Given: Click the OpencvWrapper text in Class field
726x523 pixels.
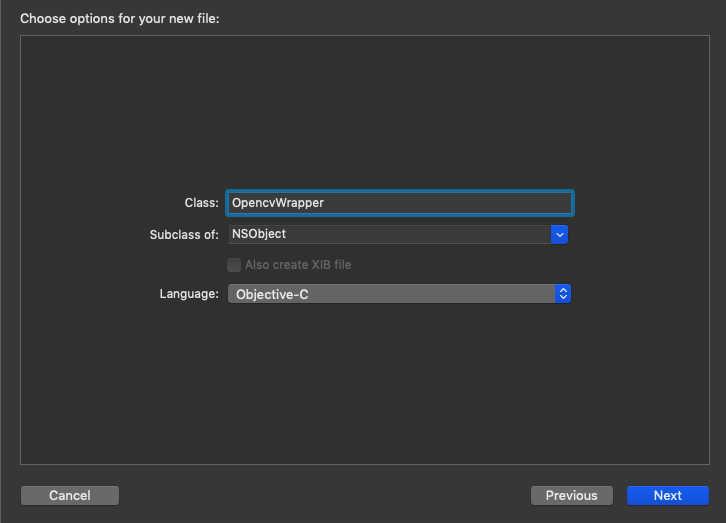Looking at the screenshot, I should (x=278, y=203).
